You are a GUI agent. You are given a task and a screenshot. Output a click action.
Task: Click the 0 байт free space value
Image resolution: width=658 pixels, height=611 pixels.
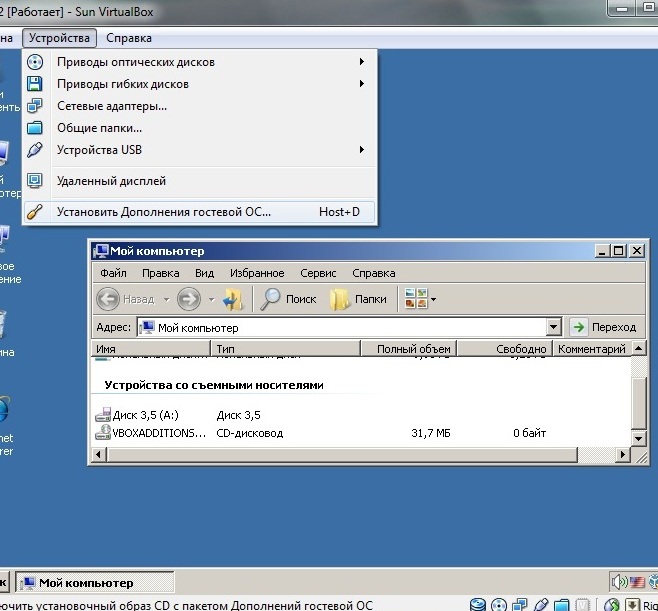530,433
